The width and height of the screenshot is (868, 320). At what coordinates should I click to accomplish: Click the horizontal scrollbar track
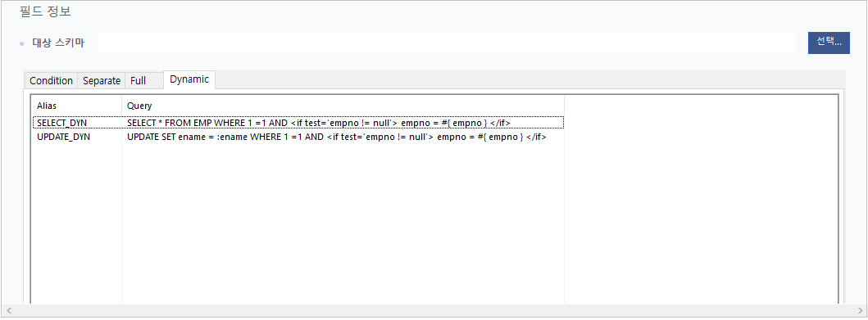[x=434, y=311]
